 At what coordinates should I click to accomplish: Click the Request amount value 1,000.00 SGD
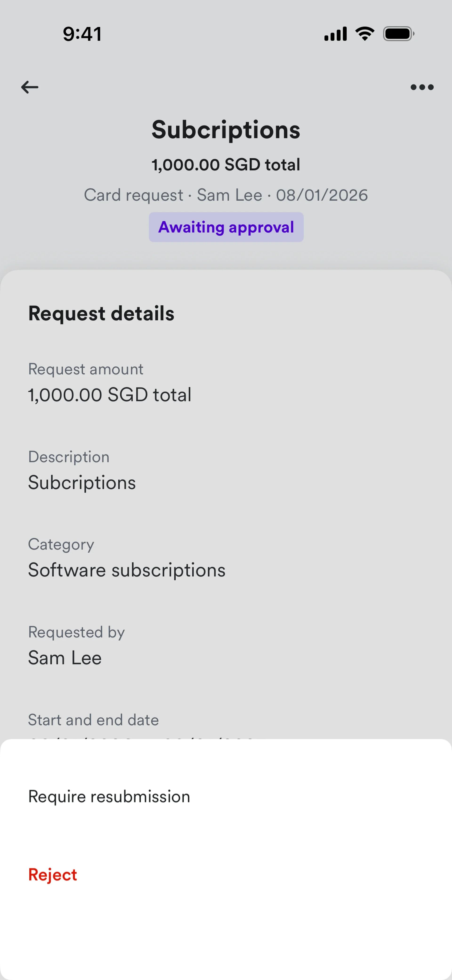tap(109, 395)
